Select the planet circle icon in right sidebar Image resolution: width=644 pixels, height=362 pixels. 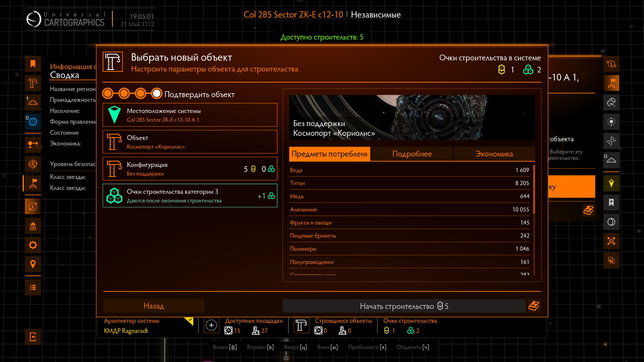(611, 222)
